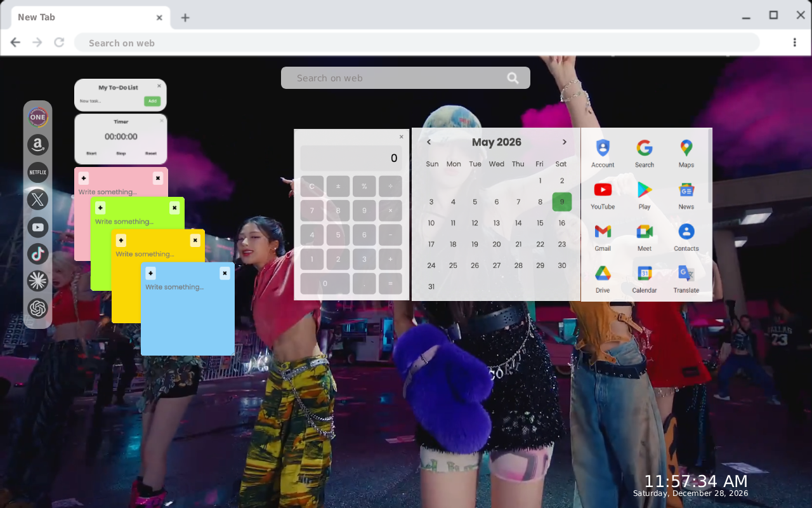
Task: Reset the timer
Action: [150, 154]
